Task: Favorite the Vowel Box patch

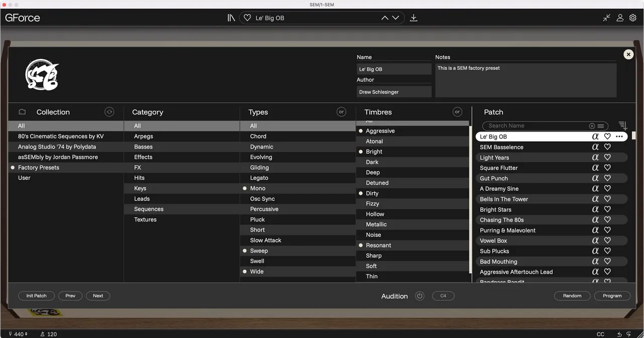Action: 608,241
